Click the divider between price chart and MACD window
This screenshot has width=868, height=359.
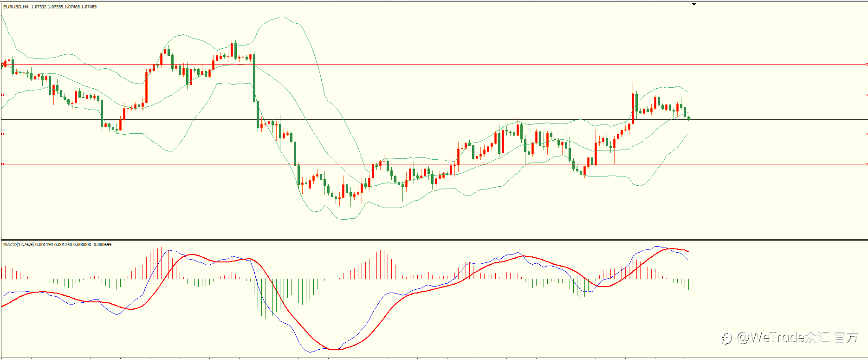point(434,240)
